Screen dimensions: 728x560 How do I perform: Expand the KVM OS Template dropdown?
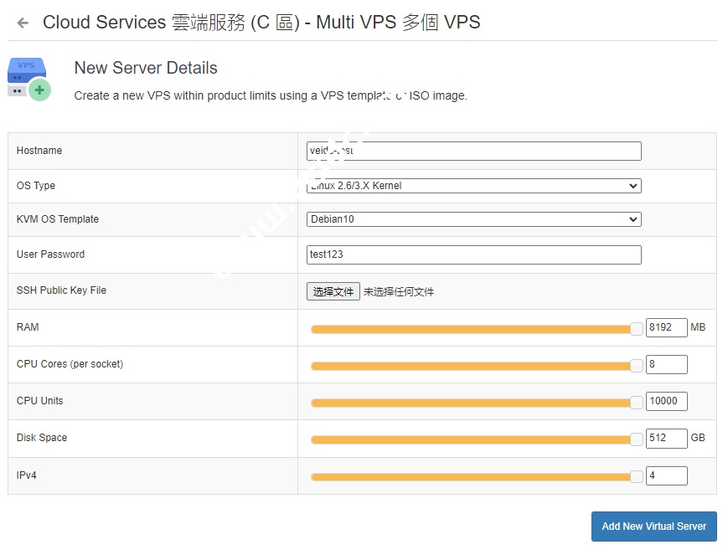click(x=473, y=219)
